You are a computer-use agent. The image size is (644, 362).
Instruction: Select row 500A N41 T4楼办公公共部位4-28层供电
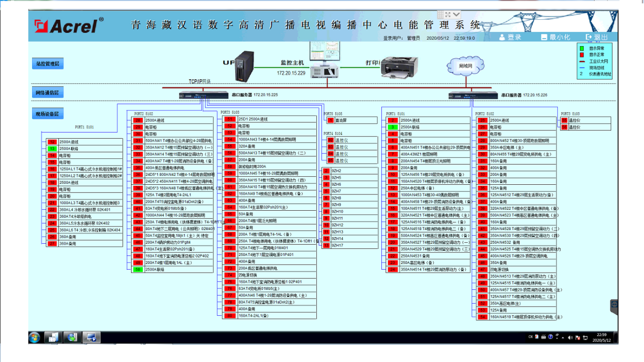[x=173, y=141]
